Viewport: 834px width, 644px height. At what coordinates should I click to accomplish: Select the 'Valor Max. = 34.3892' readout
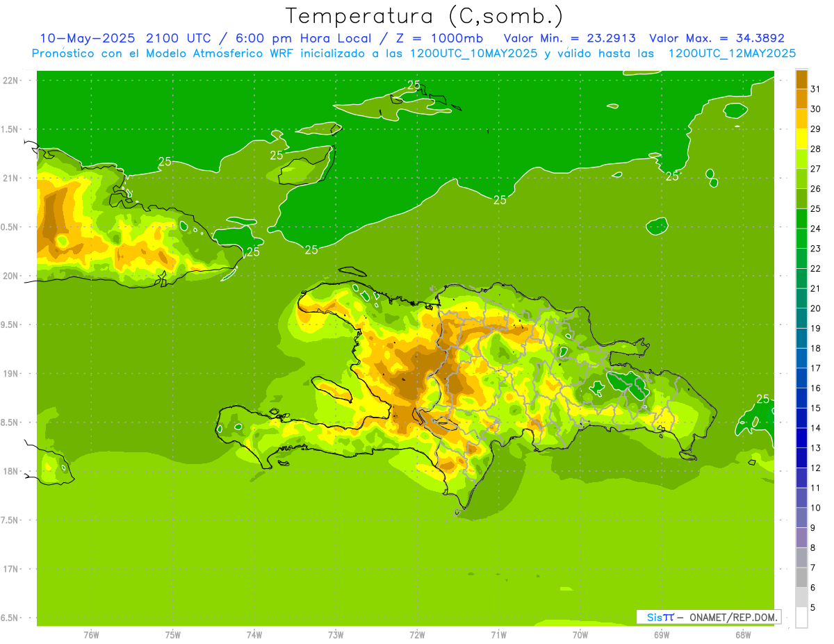[717, 38]
